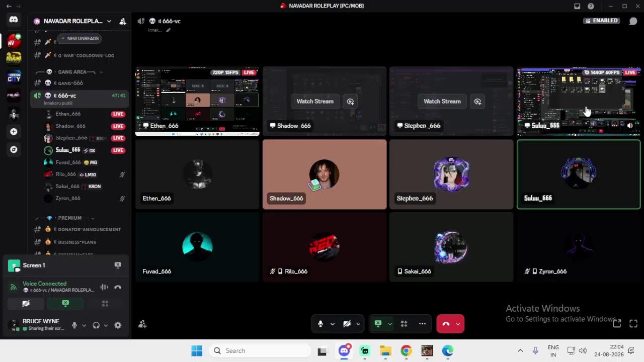The height and width of the screenshot is (362, 644).
Task: Collapse the GANG AREA category
Action: click(76, 72)
